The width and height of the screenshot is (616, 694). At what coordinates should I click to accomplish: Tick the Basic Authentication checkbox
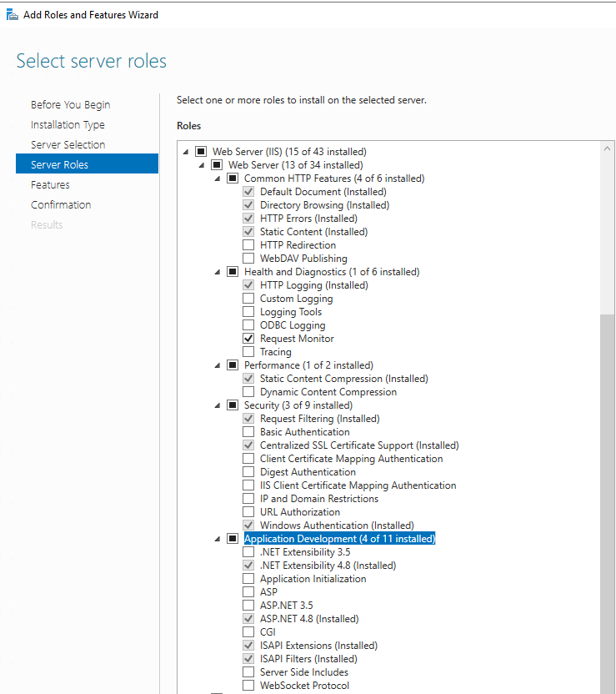pyautogui.click(x=248, y=432)
